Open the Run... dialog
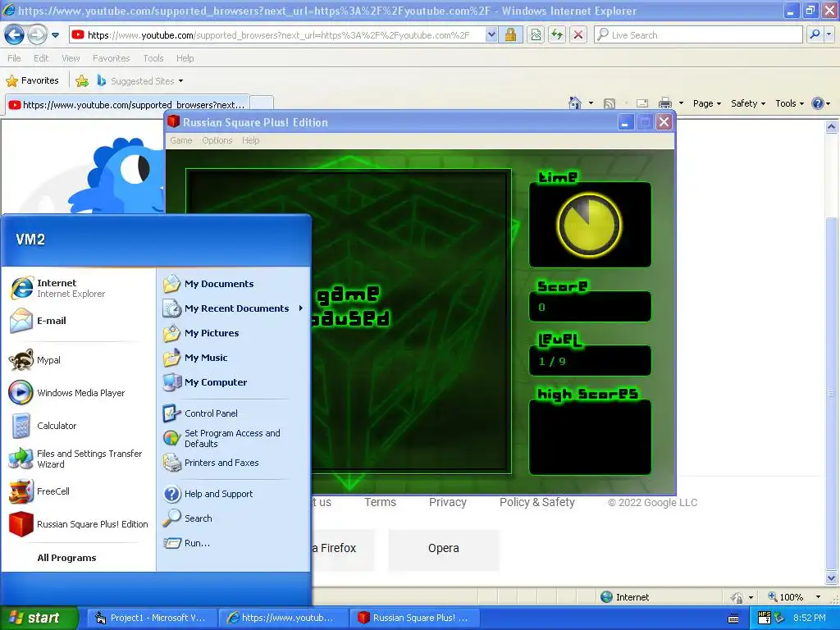The width and height of the screenshot is (840, 630). [233, 543]
